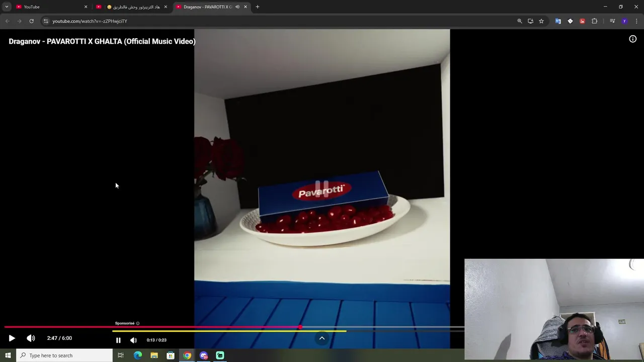Click the red extension icon
Viewport: 644px width, 362px height.
[x=582, y=21]
